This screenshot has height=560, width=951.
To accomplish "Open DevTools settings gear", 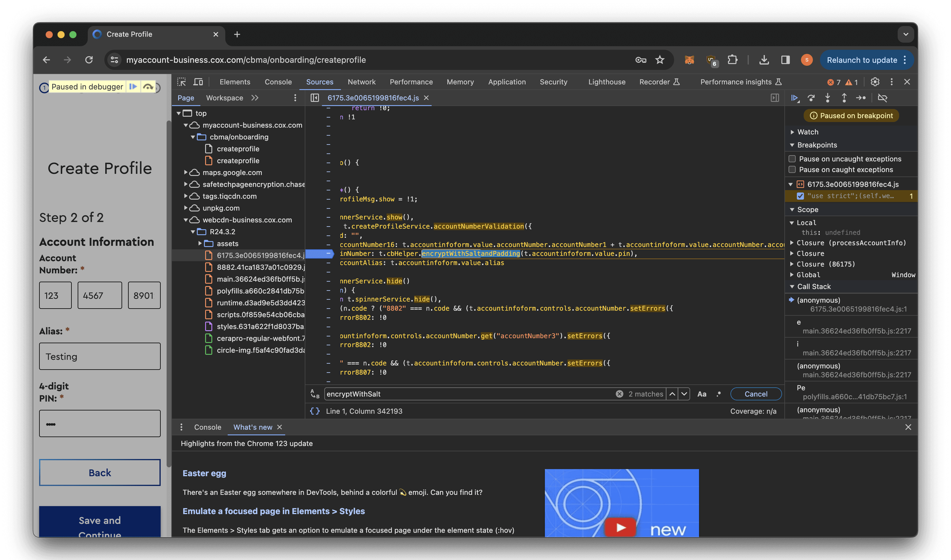I will click(x=875, y=82).
